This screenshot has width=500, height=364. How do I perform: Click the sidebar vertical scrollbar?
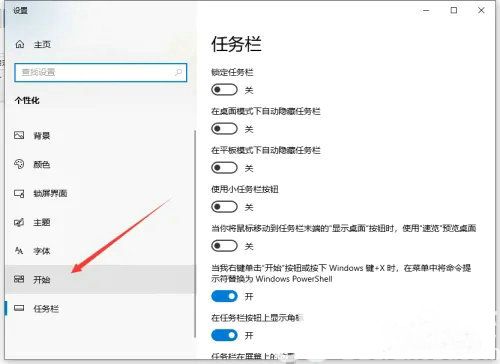click(195, 234)
